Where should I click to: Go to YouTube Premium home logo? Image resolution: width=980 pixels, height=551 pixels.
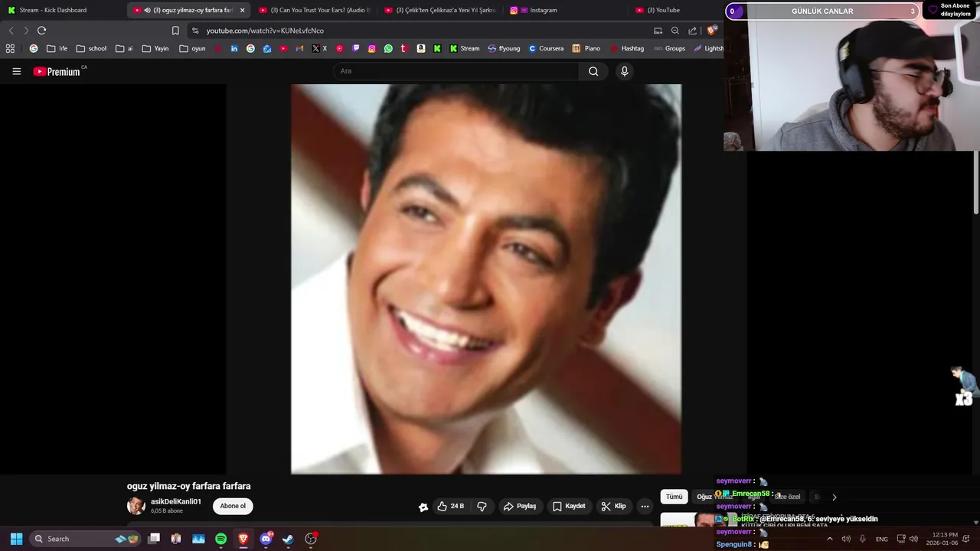pyautogui.click(x=57, y=71)
